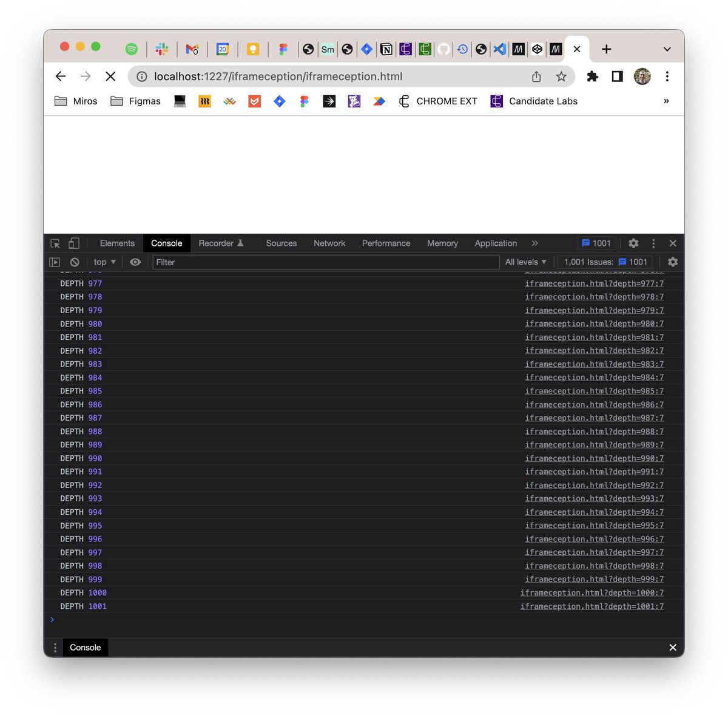Toggle the console sidebar

(x=55, y=262)
